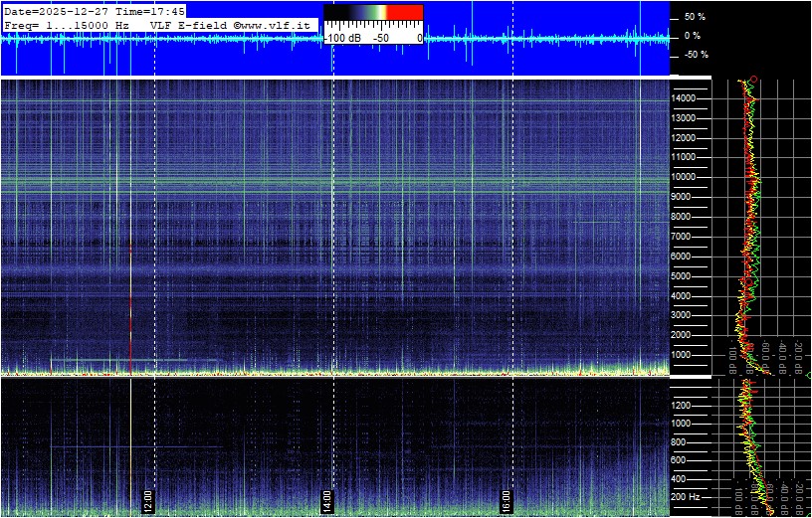This screenshot has height=518, width=812.
Task: Click the -100 dB color scale label
Action: pyautogui.click(x=344, y=37)
